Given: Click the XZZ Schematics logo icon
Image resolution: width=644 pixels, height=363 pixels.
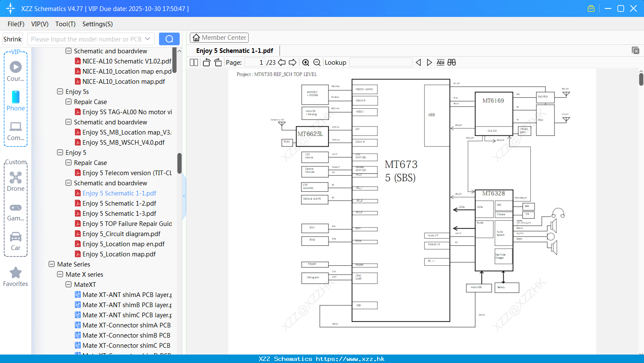Looking at the screenshot, I should pos(11,8).
